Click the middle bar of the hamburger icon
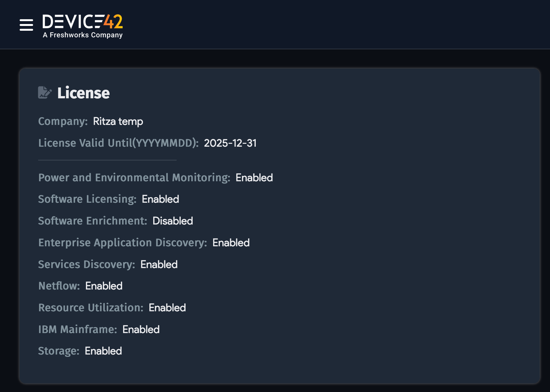 [x=26, y=25]
